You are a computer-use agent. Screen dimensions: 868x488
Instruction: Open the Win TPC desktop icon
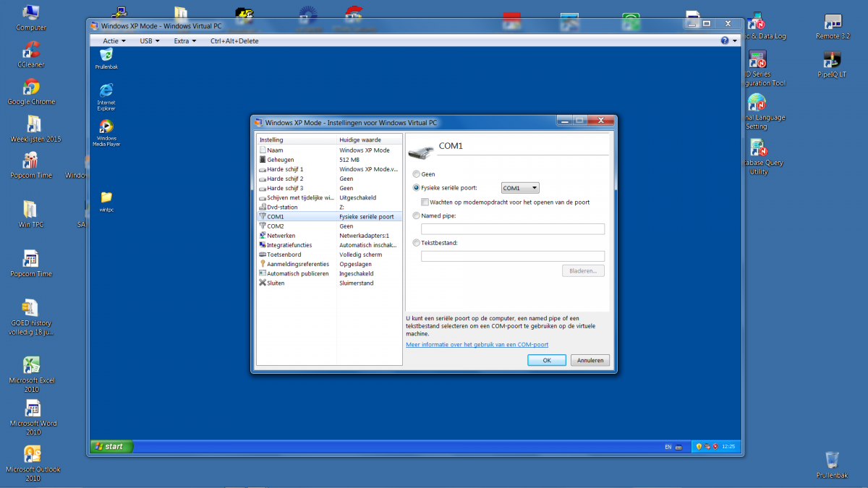click(30, 215)
